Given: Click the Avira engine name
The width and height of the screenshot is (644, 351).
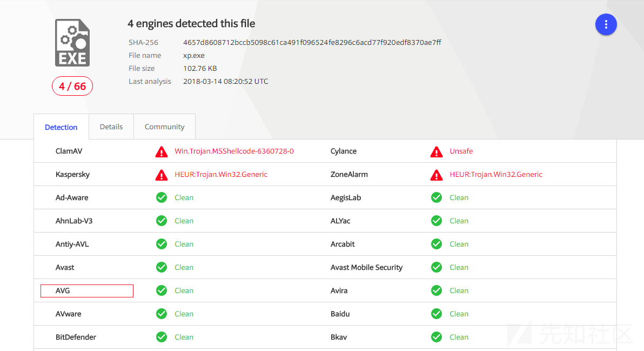Looking at the screenshot, I should click(x=339, y=290).
